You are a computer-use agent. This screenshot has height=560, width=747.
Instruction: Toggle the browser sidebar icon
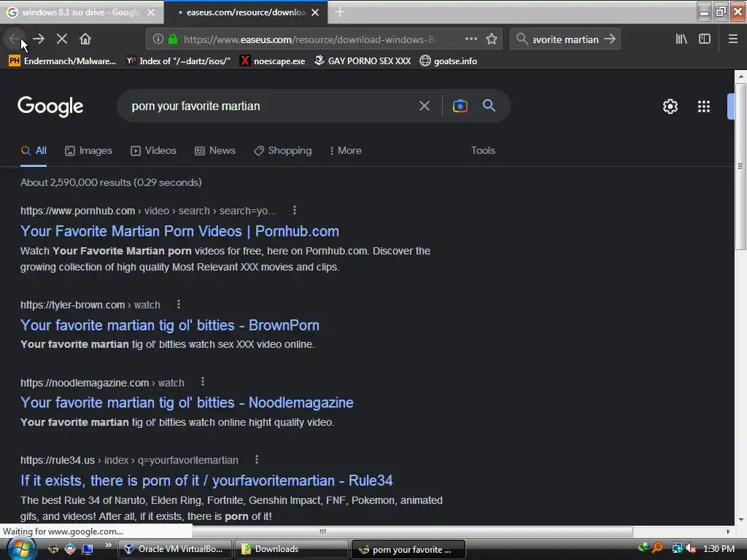[705, 39]
